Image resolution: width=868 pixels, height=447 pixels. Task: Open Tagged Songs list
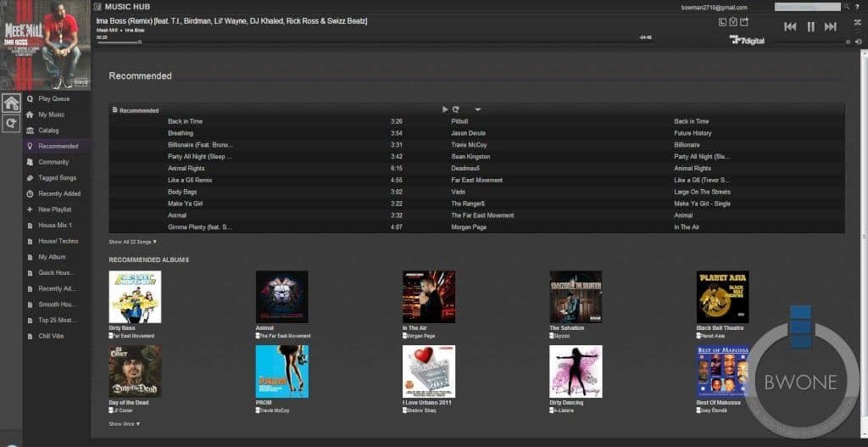point(57,178)
